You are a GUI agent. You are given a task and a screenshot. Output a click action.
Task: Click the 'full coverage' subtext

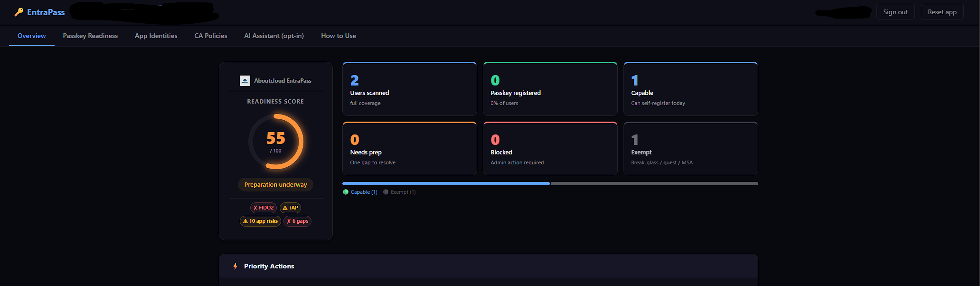pos(365,103)
